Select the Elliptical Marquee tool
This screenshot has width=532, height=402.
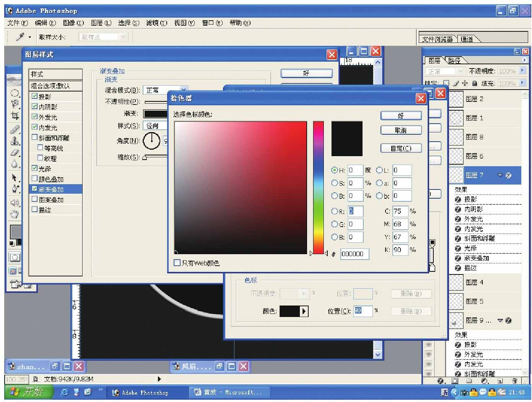click(15, 93)
